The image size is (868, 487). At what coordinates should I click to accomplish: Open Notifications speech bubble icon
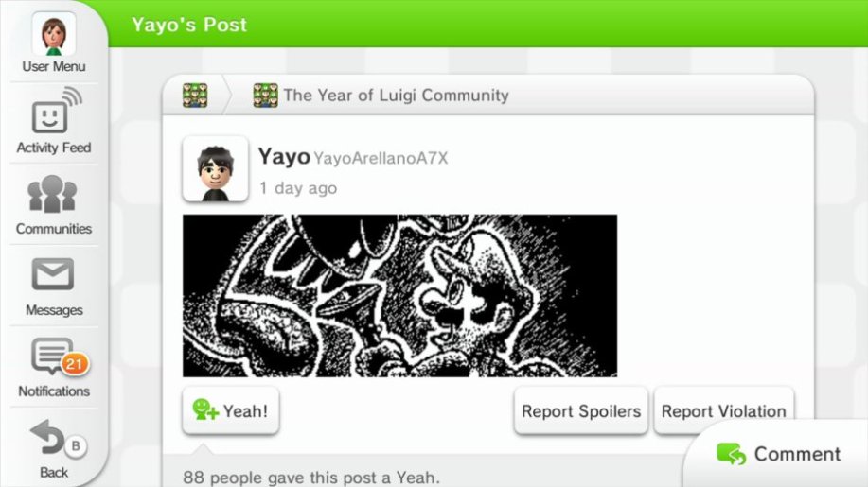click(53, 356)
